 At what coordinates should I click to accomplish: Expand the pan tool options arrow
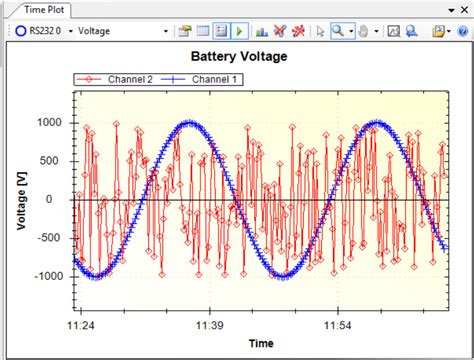click(x=376, y=31)
